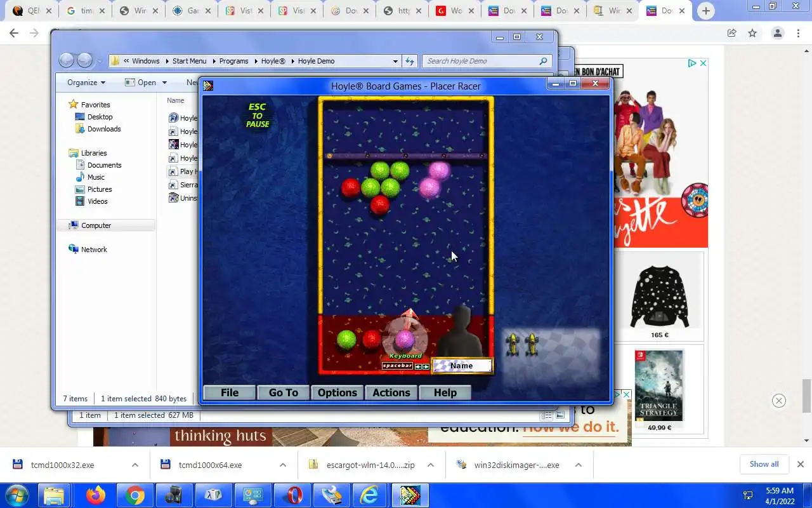The width and height of the screenshot is (812, 508).
Task: Switch to the Google 'tim' tab
Action: click(x=84, y=11)
